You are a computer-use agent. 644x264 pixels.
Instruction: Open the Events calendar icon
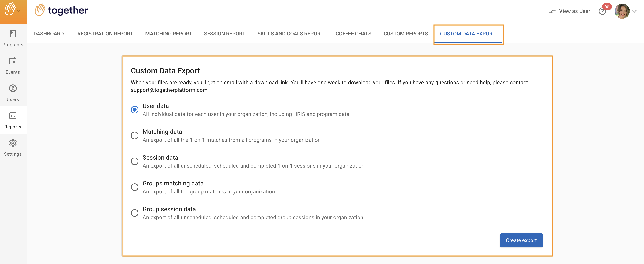point(13,61)
